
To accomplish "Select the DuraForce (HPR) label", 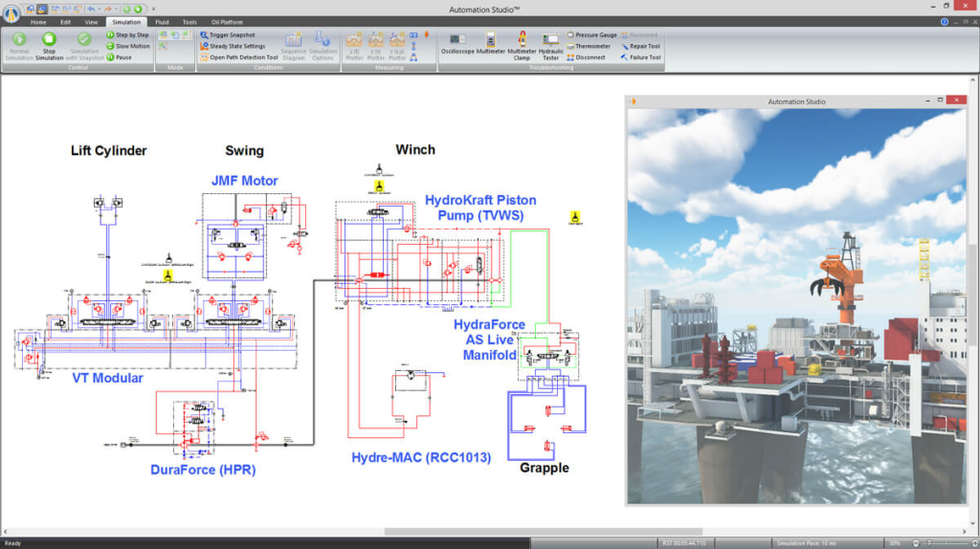I will 203,470.
